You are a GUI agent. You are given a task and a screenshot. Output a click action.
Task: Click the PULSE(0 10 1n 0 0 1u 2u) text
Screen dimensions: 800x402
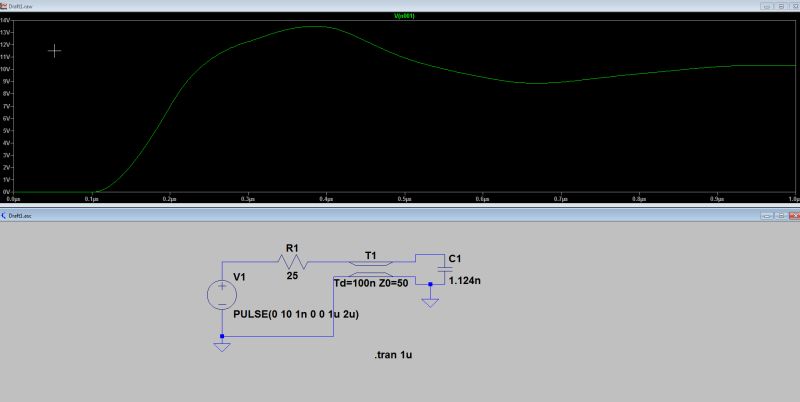tap(296, 314)
